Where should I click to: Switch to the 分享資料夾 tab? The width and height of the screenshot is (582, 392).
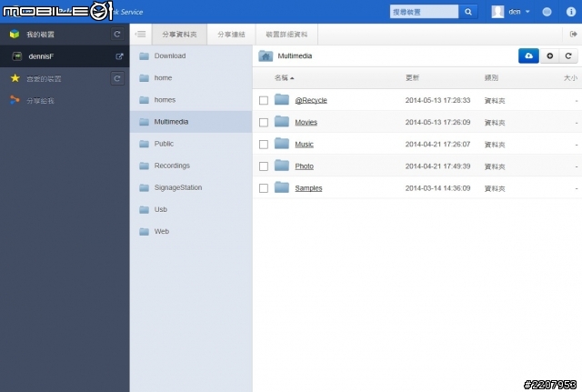pos(179,35)
